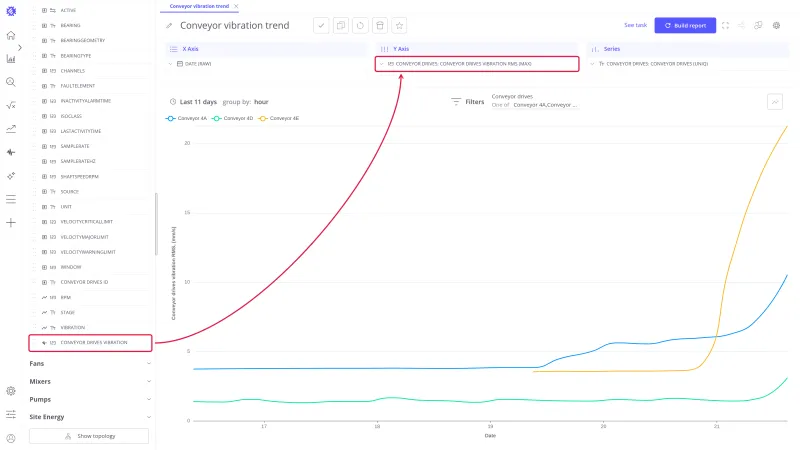Open the sparkle AI sidebar icon

[x=11, y=176]
